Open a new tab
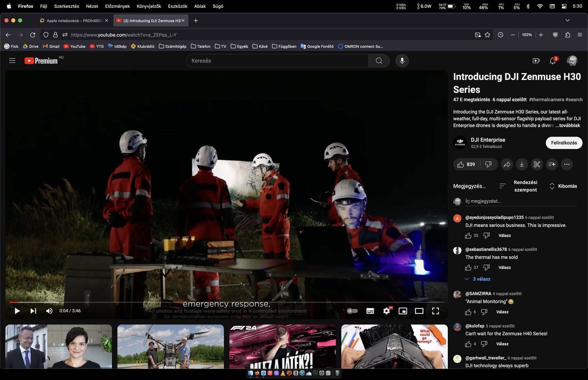 pyautogui.click(x=196, y=21)
